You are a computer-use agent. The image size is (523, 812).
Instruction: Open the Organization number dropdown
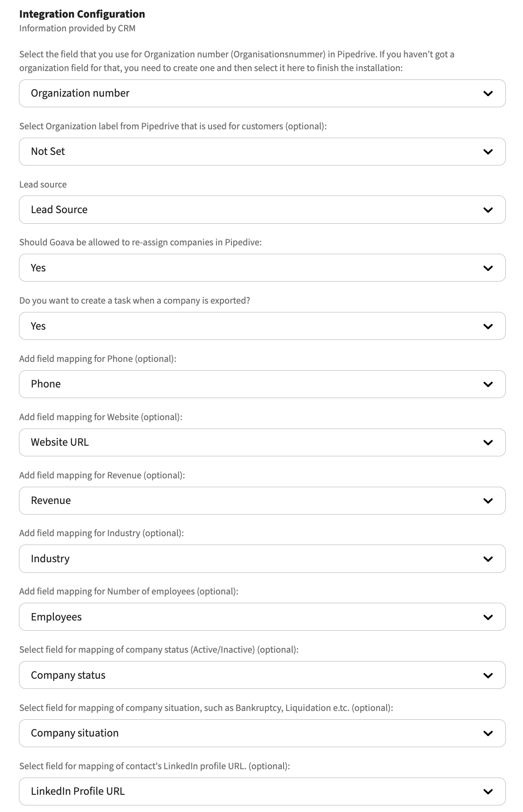tap(262, 93)
